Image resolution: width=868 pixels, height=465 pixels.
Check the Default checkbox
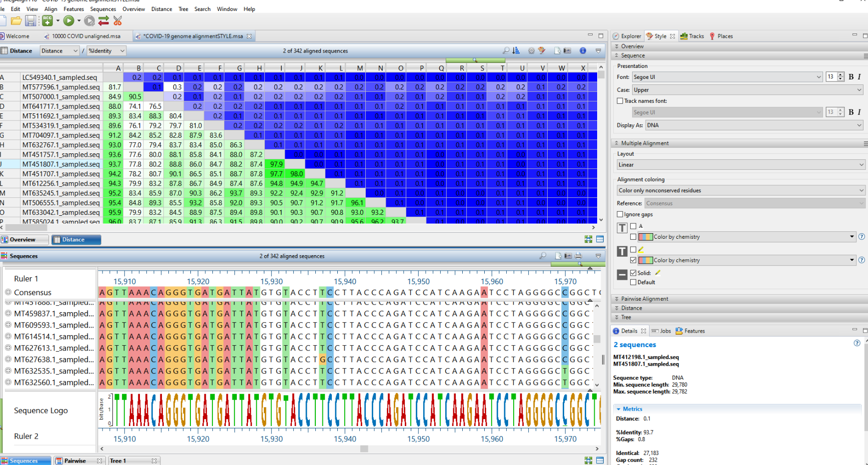click(x=633, y=282)
